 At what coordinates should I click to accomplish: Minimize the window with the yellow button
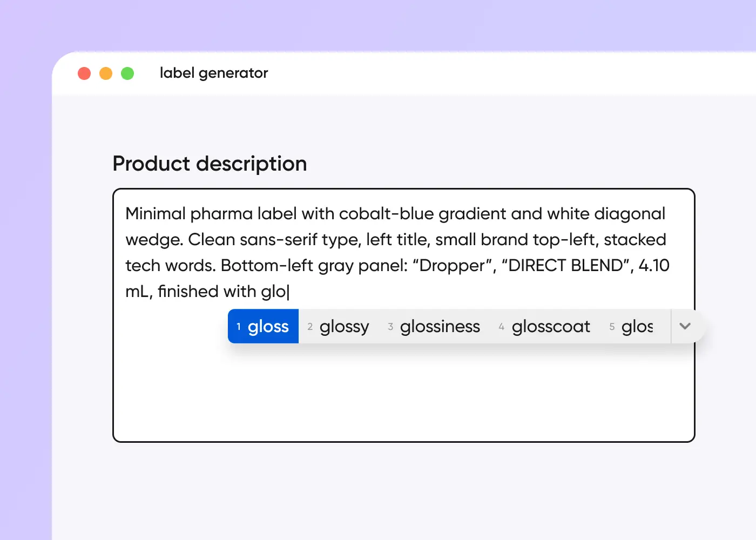click(x=106, y=73)
